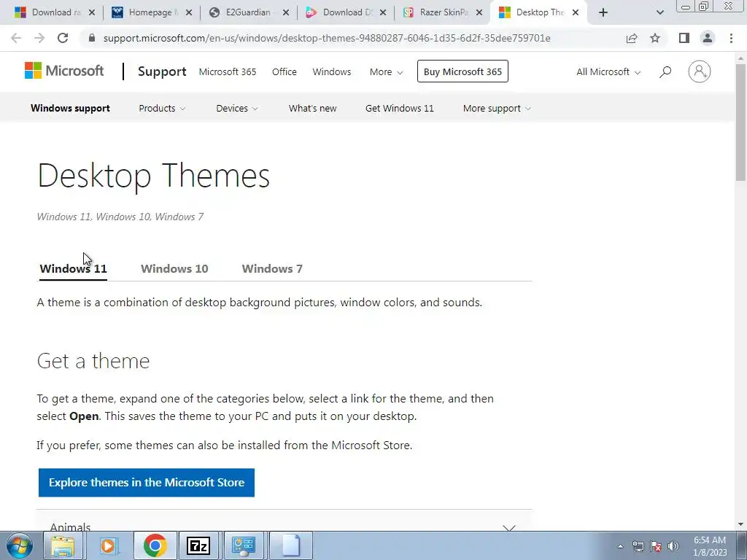Open the media player taskbar icon
Screen dimensions: 747x560
pyautogui.click(x=109, y=545)
